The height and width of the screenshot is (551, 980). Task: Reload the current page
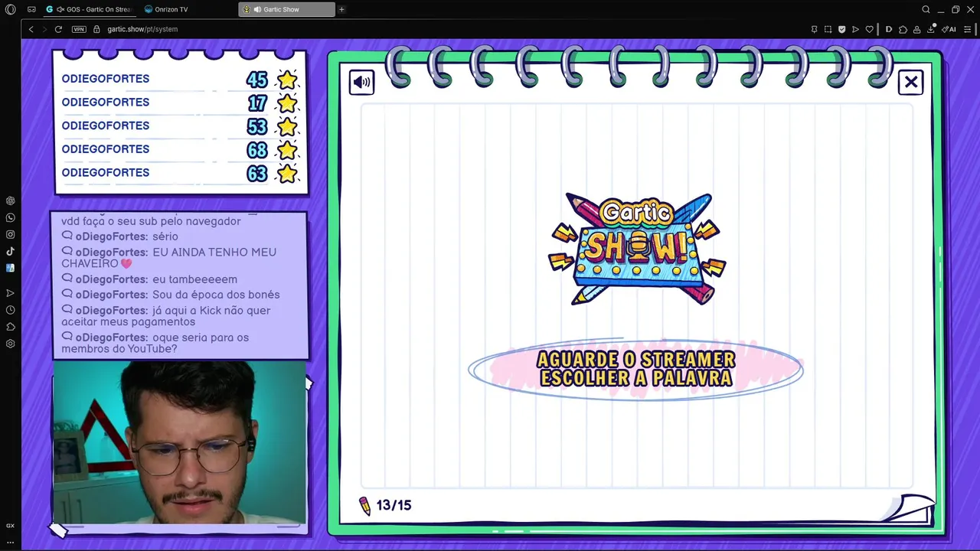(58, 29)
